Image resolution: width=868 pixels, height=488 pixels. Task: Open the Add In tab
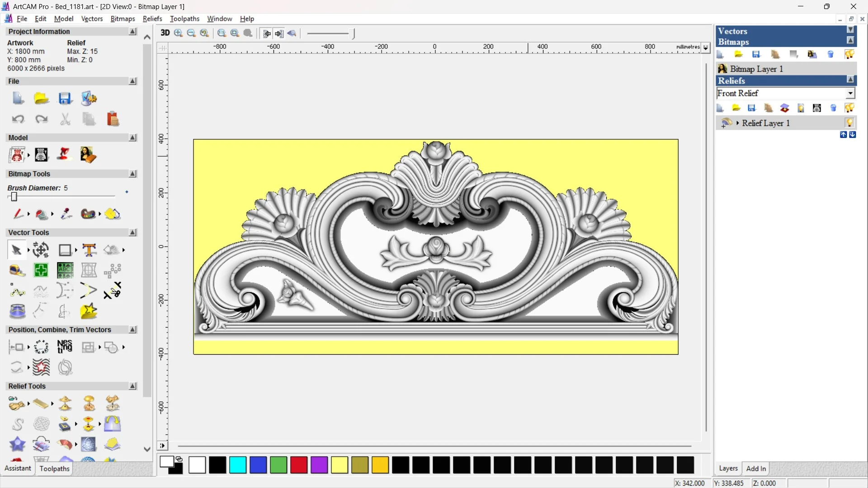756,469
